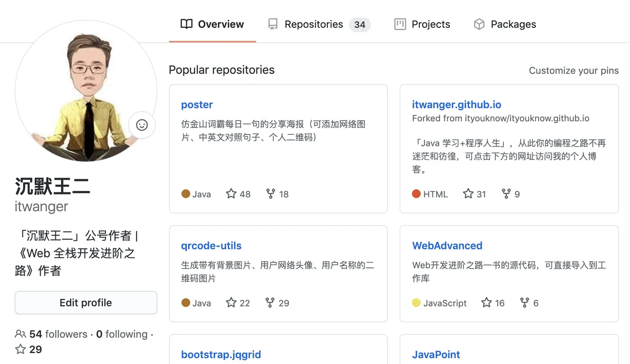Click the set status smiley icon

click(142, 125)
